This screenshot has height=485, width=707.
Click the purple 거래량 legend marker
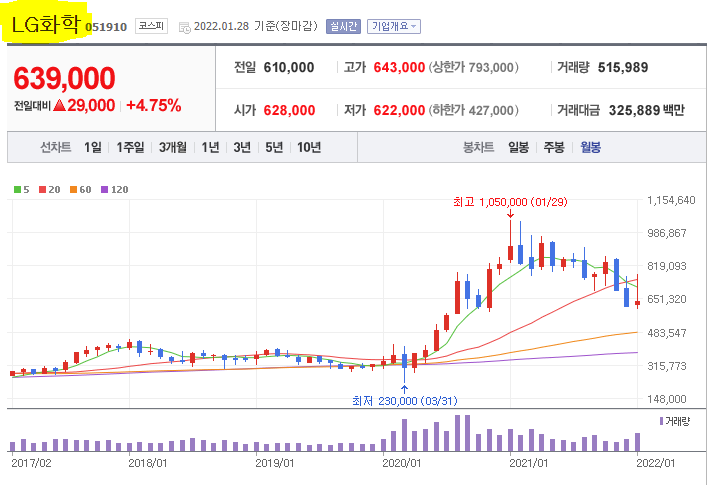661,421
